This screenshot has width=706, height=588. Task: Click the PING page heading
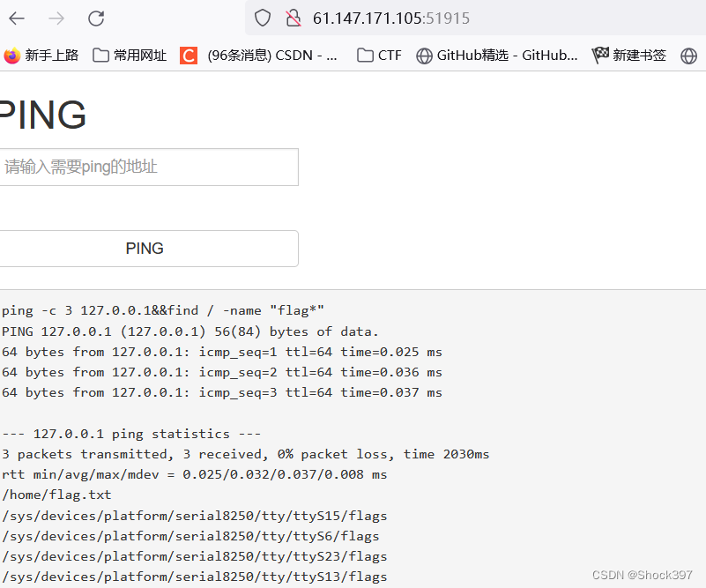click(x=43, y=115)
